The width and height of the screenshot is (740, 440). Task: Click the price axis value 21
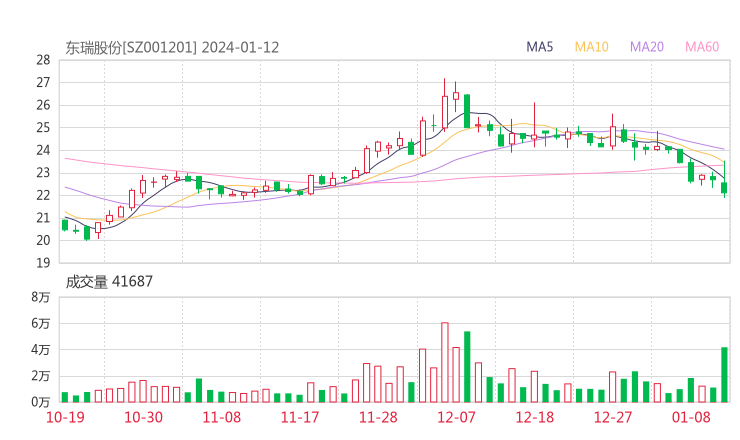[x=43, y=218]
